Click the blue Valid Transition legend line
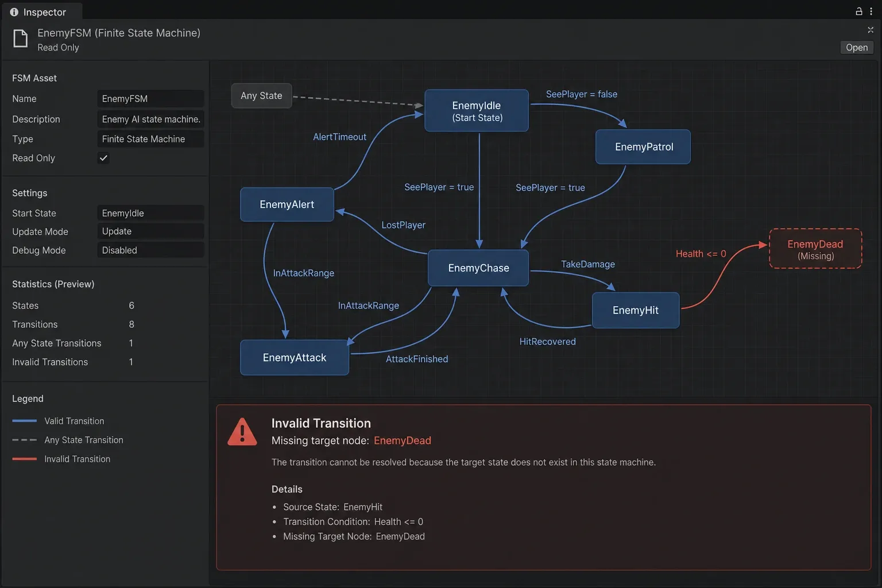882x588 pixels. point(25,421)
